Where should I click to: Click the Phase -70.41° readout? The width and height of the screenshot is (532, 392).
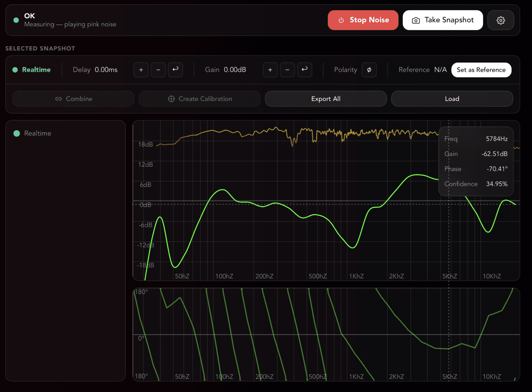coord(476,169)
